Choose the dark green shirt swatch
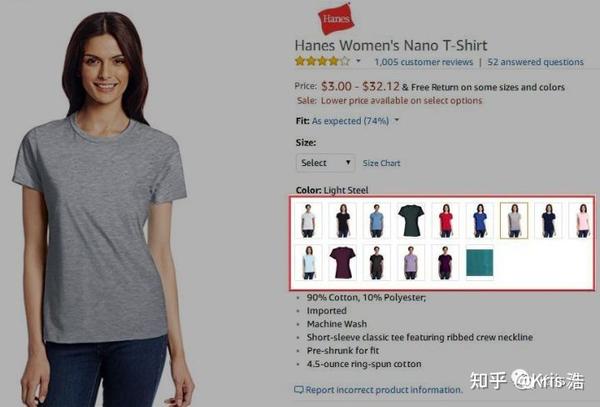The height and width of the screenshot is (407, 600). (x=411, y=221)
